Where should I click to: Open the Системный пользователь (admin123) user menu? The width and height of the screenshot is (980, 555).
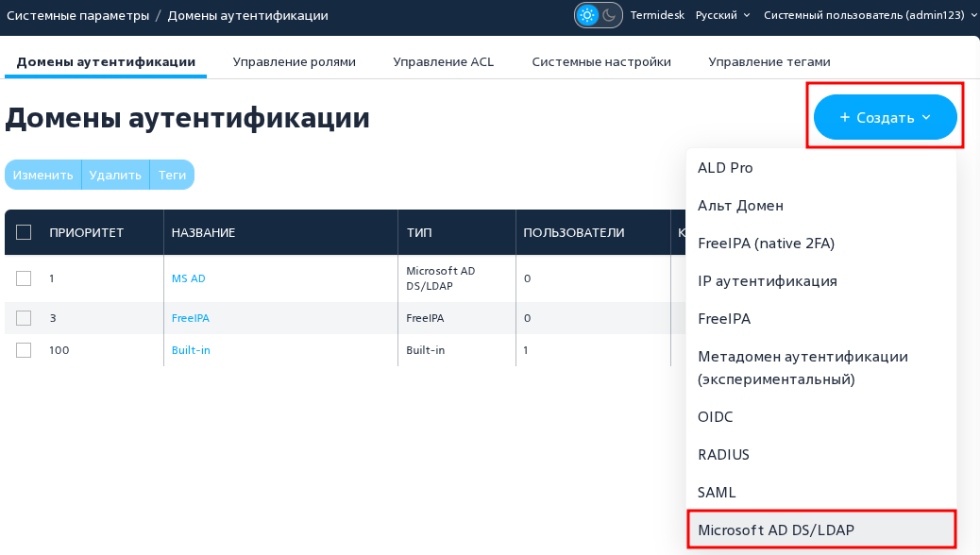click(x=870, y=15)
